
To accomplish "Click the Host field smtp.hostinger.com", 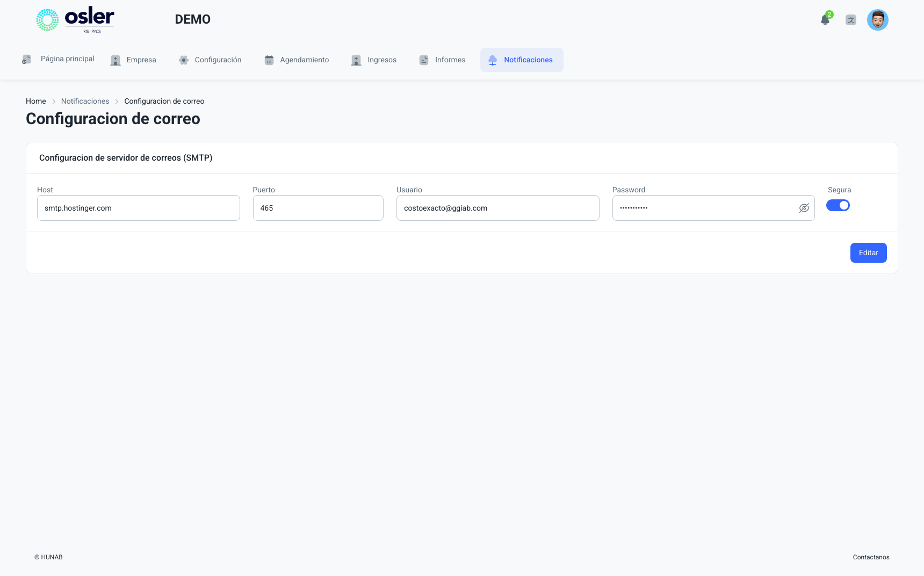I will point(139,208).
